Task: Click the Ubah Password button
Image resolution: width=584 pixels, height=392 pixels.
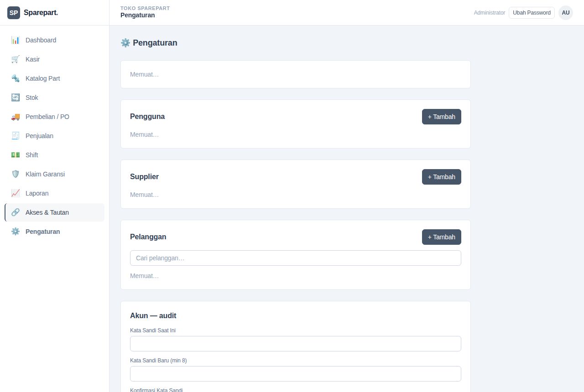Action: tap(532, 13)
